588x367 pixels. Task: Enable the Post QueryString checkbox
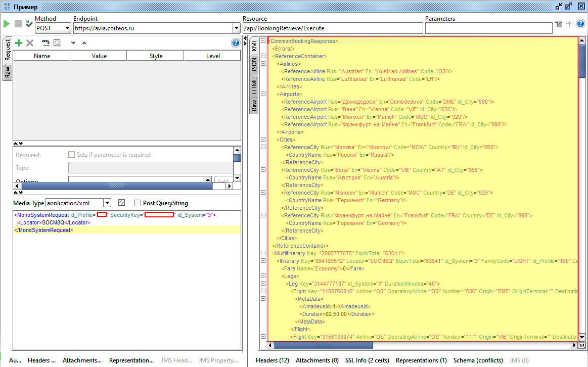click(x=138, y=203)
